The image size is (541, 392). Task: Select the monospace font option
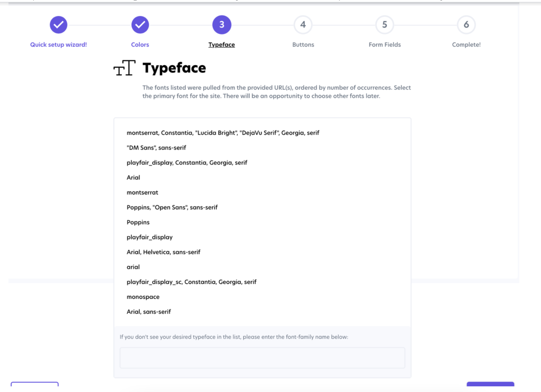tap(143, 297)
